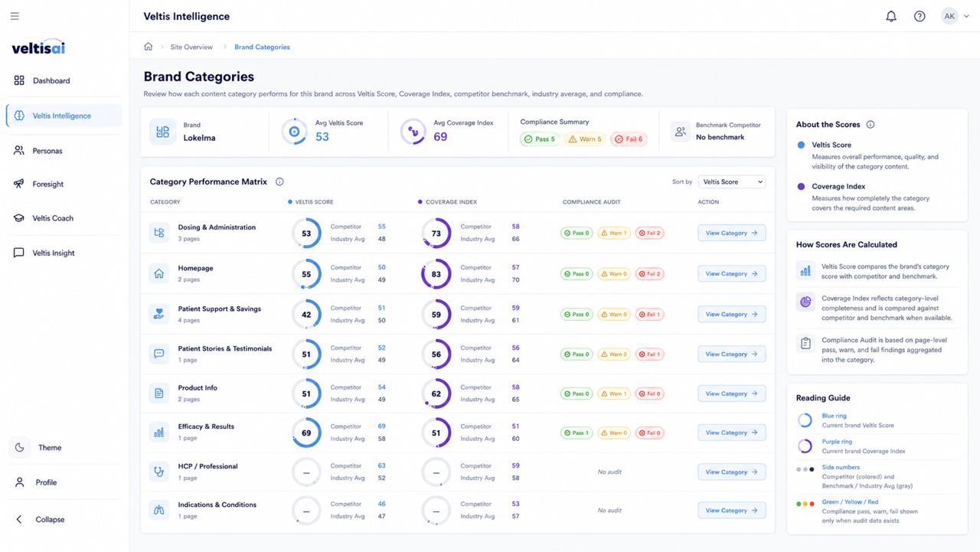Click the Homepage Coverage Index ring showing 83

(436, 274)
